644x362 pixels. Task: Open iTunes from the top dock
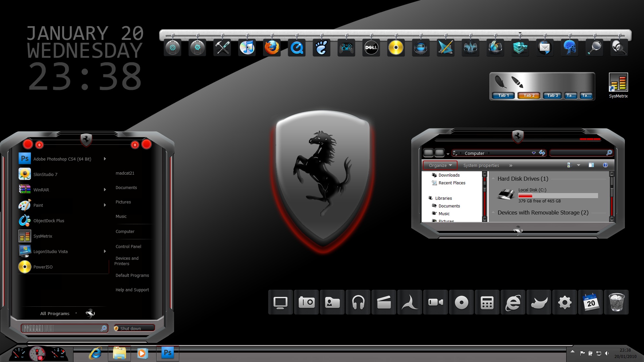point(247,48)
